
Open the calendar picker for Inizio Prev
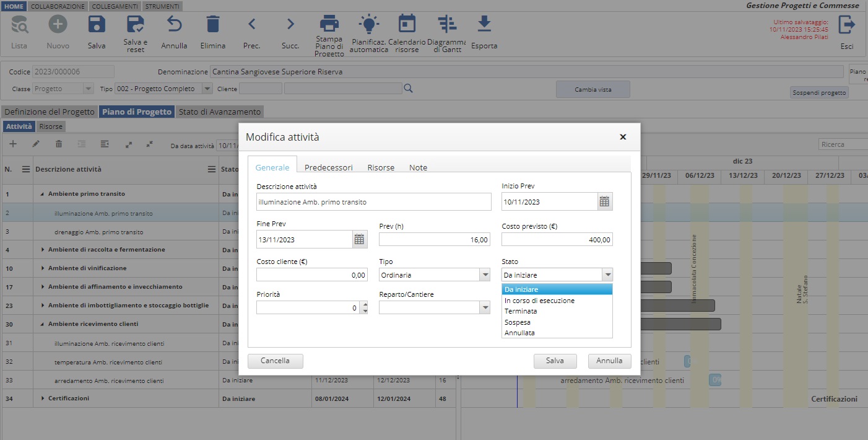point(605,201)
